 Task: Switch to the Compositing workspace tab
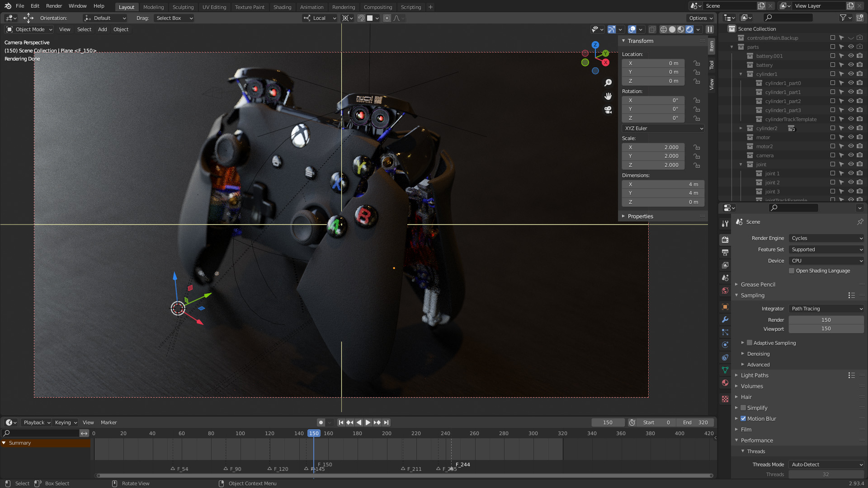(378, 7)
